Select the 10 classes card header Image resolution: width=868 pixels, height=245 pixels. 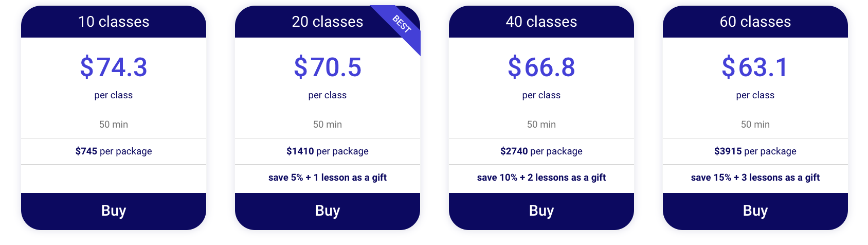(114, 22)
